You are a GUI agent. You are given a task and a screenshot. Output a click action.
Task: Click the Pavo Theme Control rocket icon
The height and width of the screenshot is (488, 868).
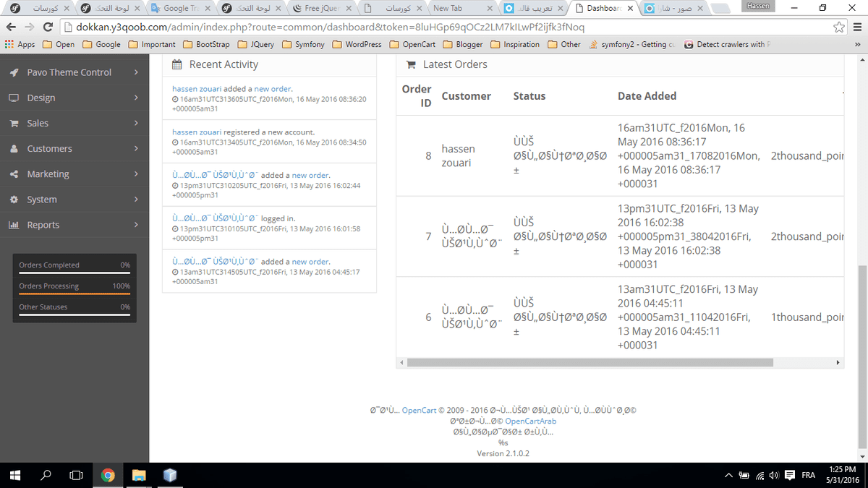[x=14, y=72]
